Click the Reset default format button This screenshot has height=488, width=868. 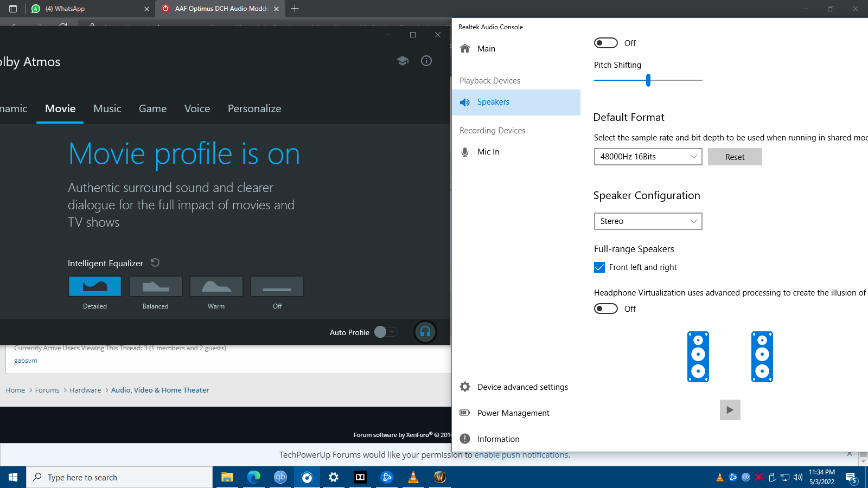coord(735,157)
